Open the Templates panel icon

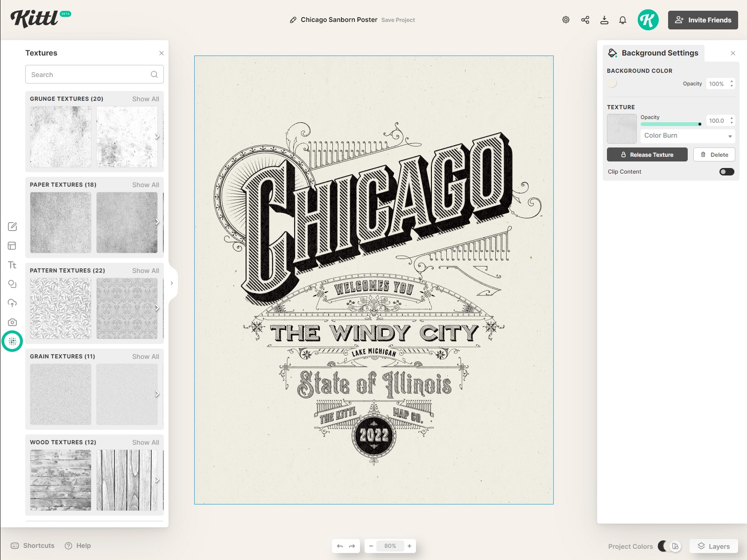[12, 245]
